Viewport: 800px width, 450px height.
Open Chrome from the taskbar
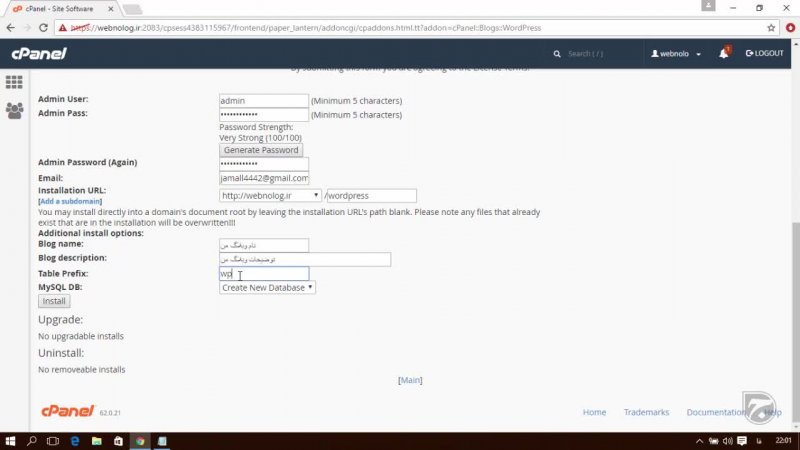(140, 441)
